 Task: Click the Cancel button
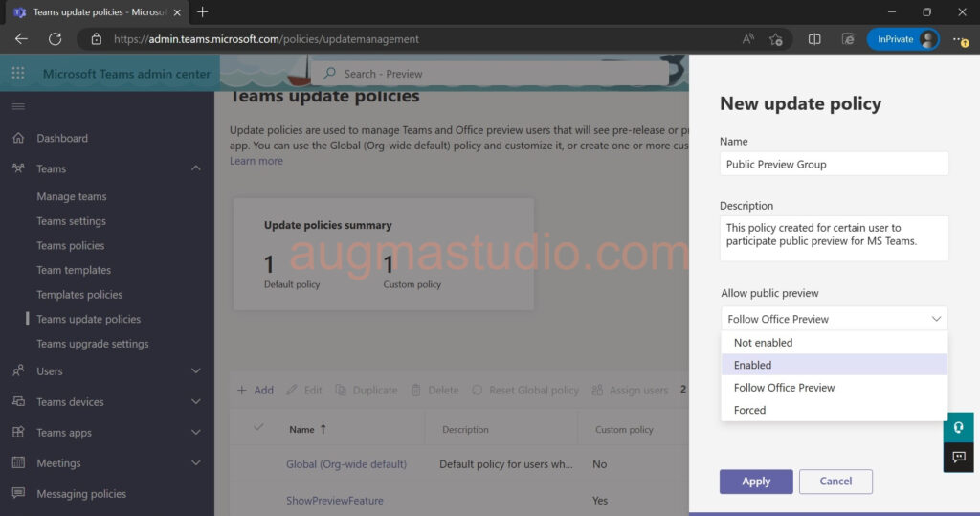835,482
